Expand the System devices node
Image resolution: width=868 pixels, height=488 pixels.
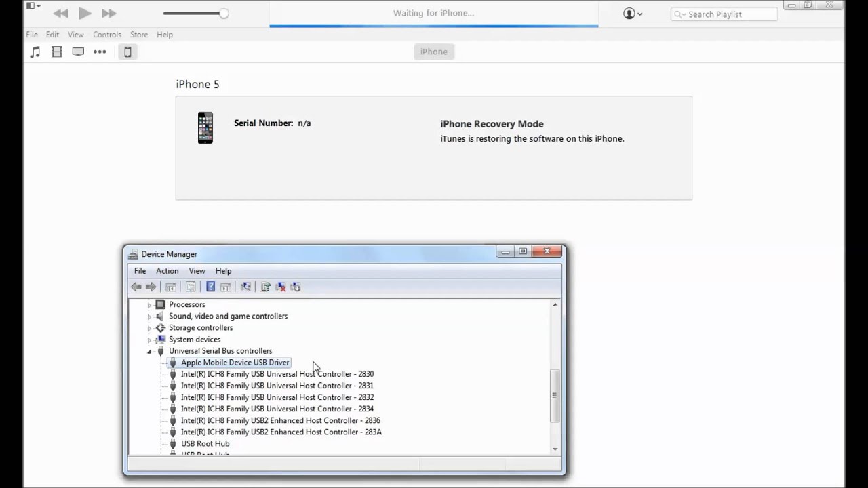pyautogui.click(x=149, y=340)
